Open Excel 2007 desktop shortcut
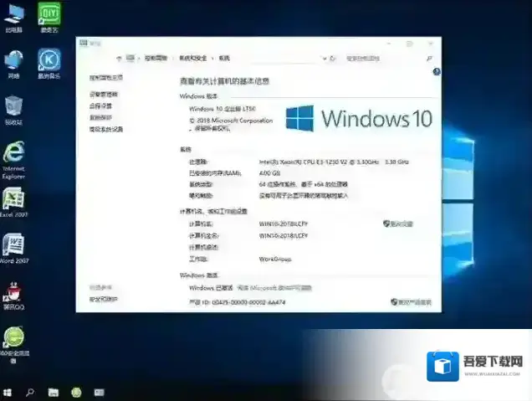Screen dimensions: 532x401 (13, 202)
